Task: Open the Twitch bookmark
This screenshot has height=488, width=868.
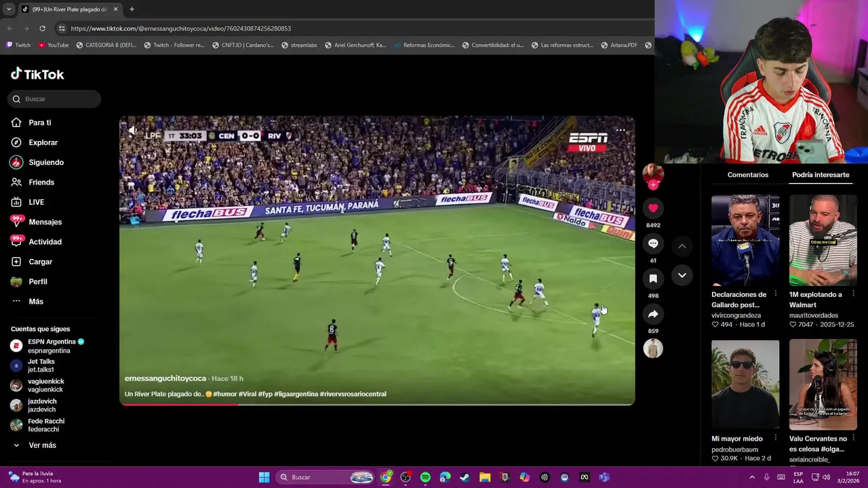Action: click(x=18, y=45)
